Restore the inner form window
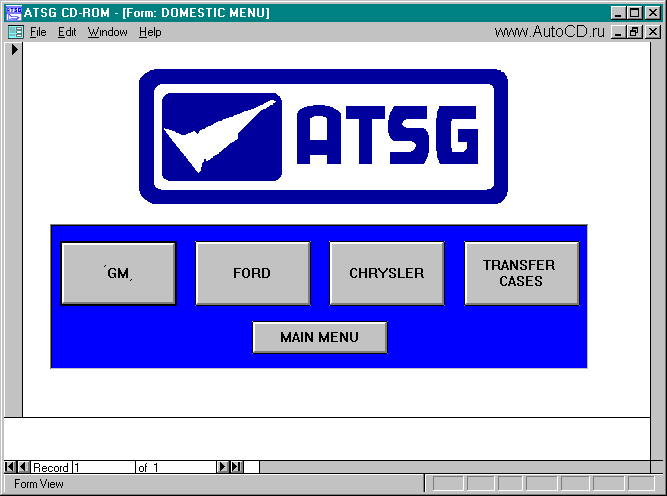667x496 pixels. click(634, 32)
